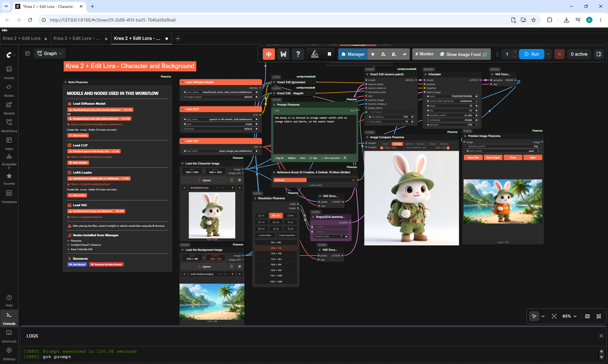This screenshot has height=364, width=608.
Task: Open the scheduler selector in KSampler
Action: coord(452,120)
